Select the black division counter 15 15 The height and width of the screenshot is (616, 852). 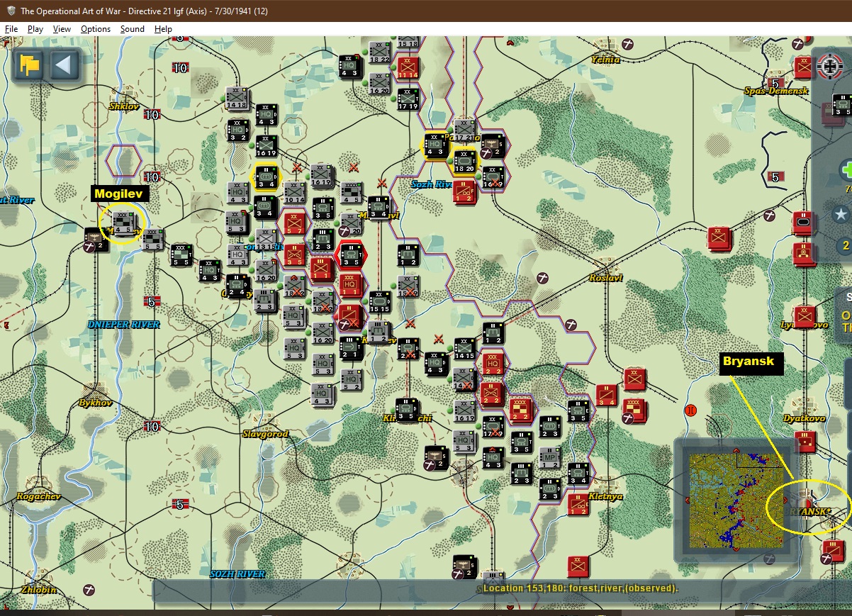click(379, 302)
